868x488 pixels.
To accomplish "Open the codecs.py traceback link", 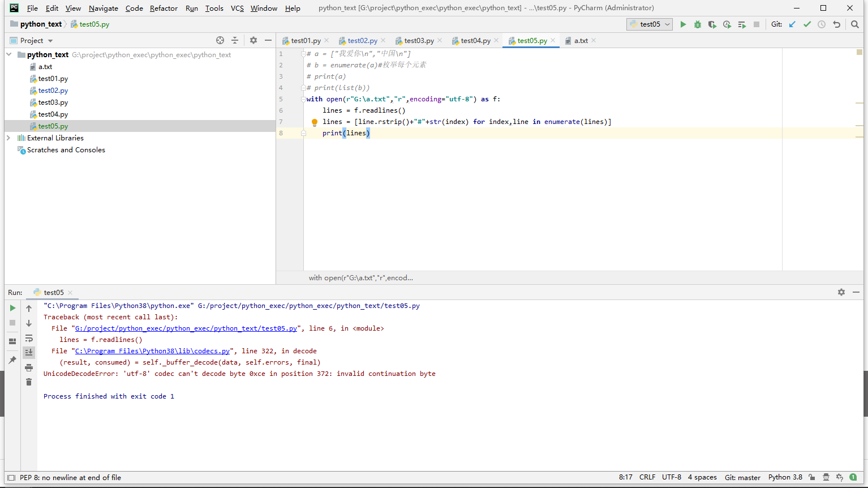I will pos(153,351).
